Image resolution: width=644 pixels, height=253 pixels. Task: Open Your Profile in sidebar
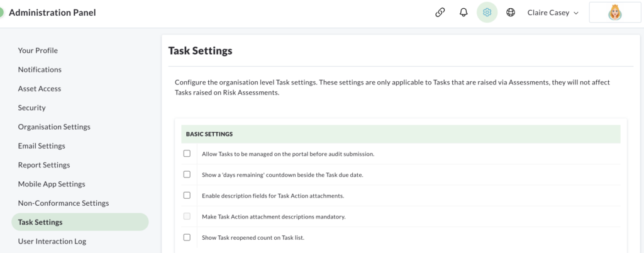click(x=38, y=50)
